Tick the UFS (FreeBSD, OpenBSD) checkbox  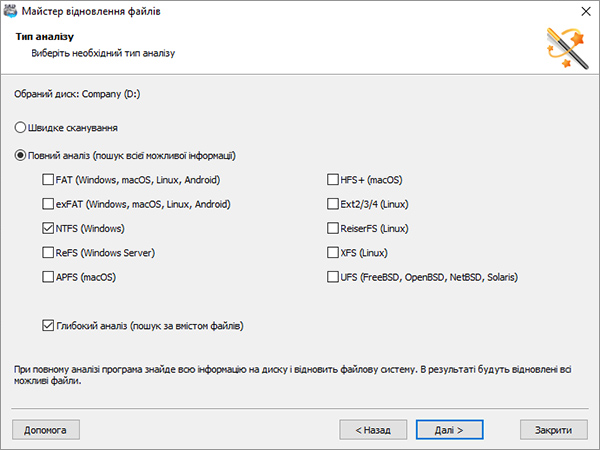point(333,277)
